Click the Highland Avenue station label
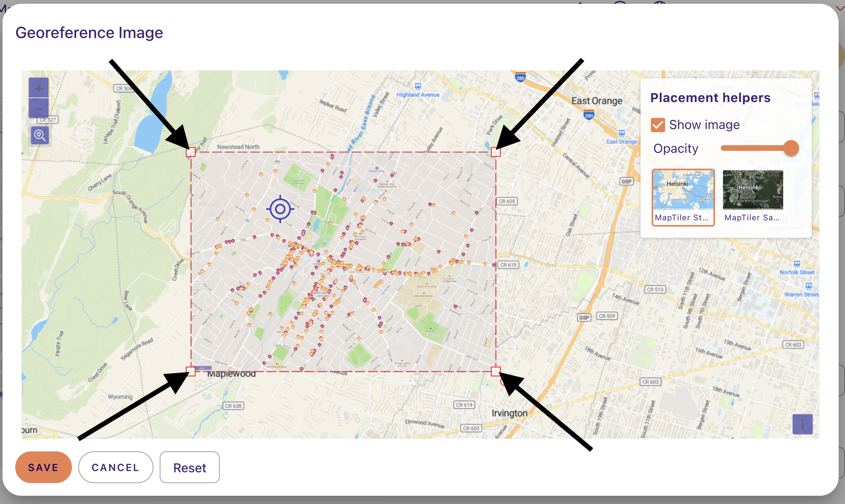The width and height of the screenshot is (845, 504). tap(418, 95)
